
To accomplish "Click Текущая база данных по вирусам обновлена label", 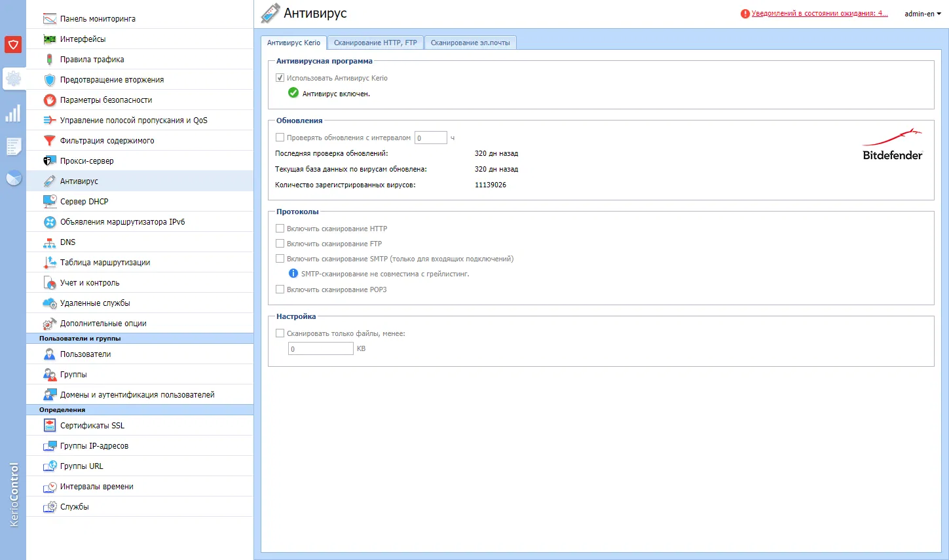I will point(351,169).
